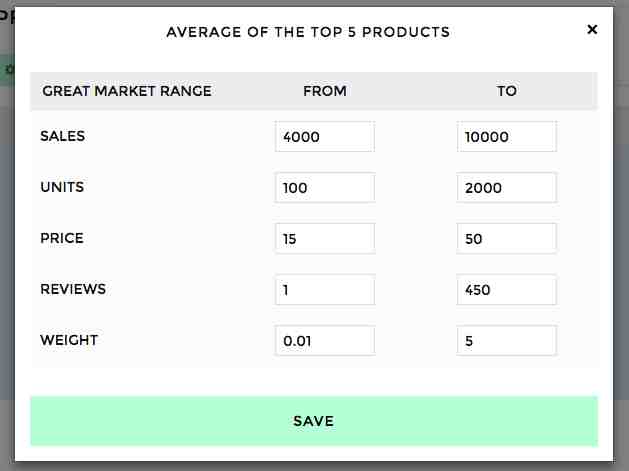
Task: Select the Price FROM field showing 15
Action: coord(325,238)
